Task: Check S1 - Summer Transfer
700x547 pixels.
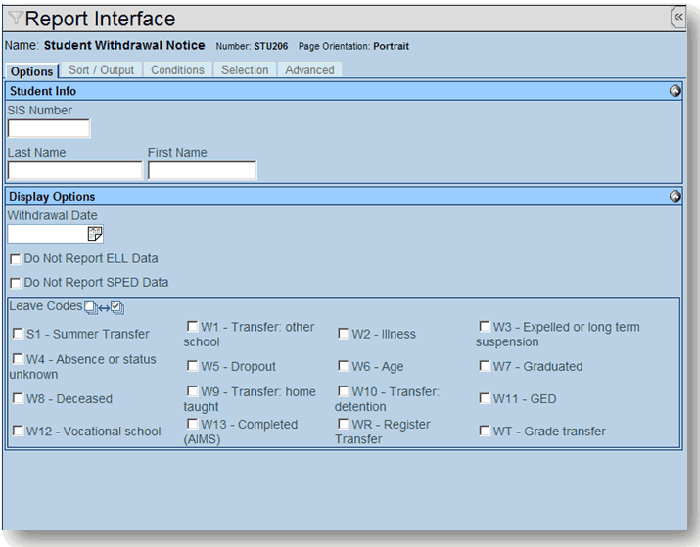Action: click(x=18, y=334)
